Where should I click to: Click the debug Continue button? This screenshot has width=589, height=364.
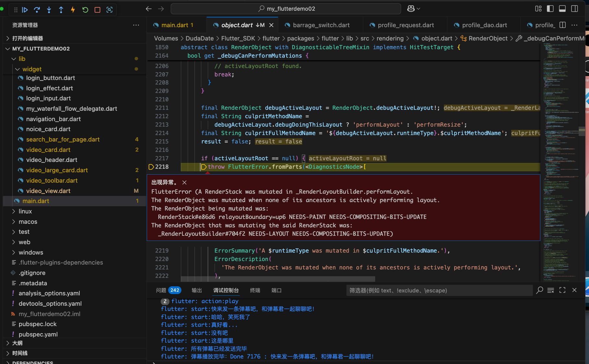(25, 10)
